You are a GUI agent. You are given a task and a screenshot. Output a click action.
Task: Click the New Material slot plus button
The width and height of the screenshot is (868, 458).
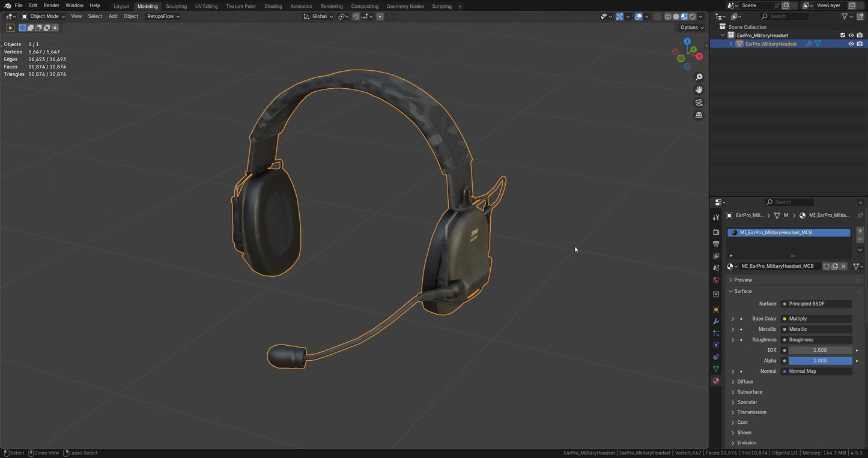(x=860, y=230)
